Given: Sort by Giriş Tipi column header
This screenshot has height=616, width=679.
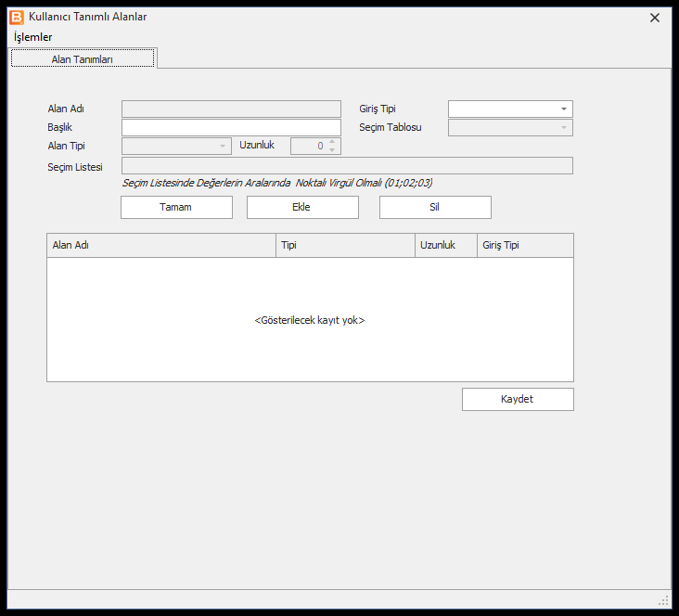Looking at the screenshot, I should point(525,245).
